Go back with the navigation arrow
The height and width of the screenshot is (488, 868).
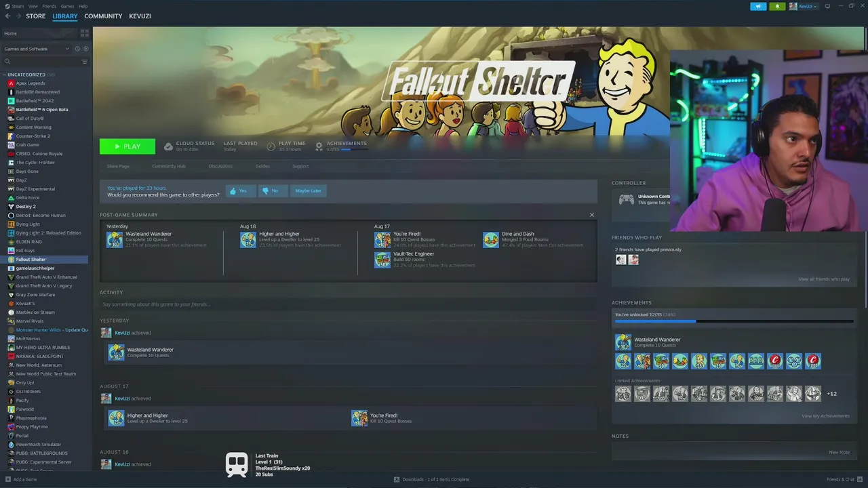tap(8, 16)
